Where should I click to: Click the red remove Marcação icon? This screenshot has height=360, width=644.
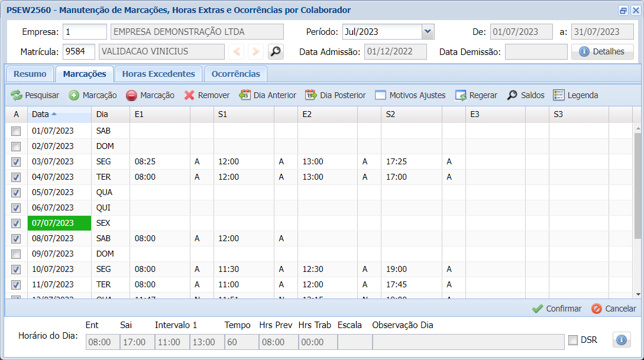click(131, 95)
